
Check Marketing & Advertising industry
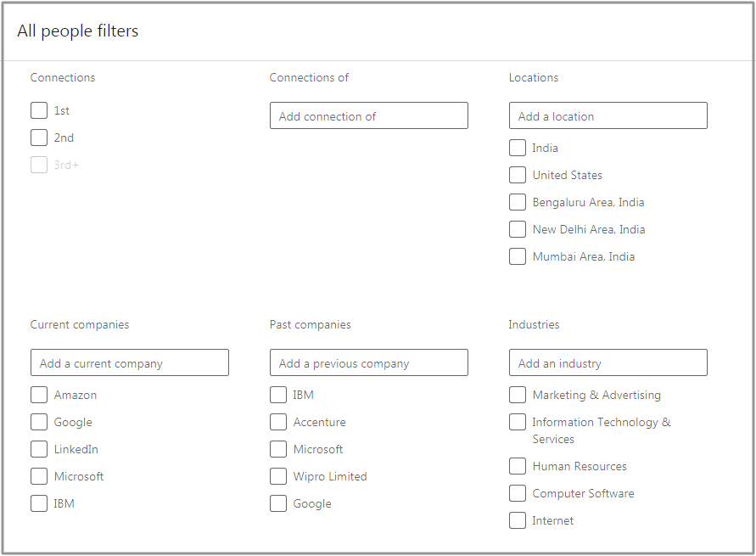pyautogui.click(x=518, y=395)
